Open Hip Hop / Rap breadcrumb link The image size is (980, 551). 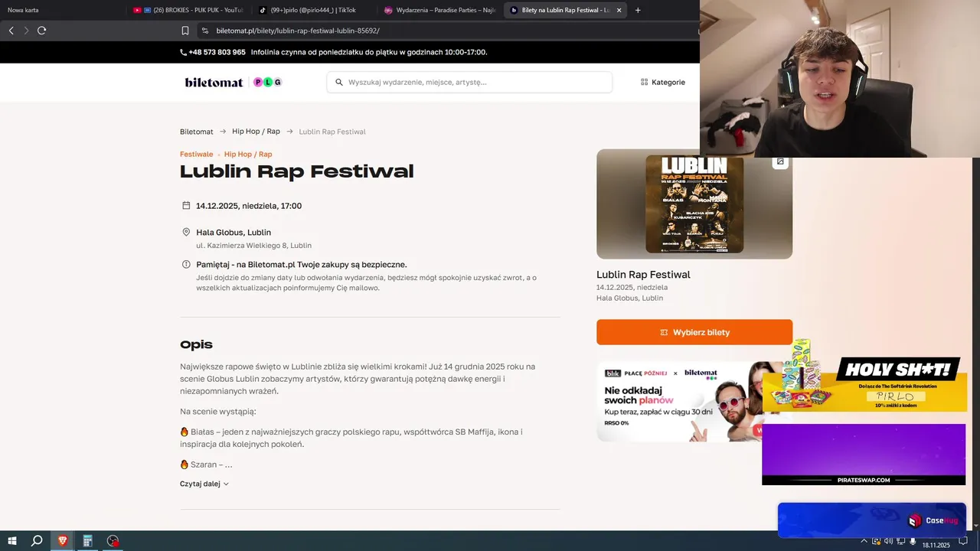[x=256, y=132]
